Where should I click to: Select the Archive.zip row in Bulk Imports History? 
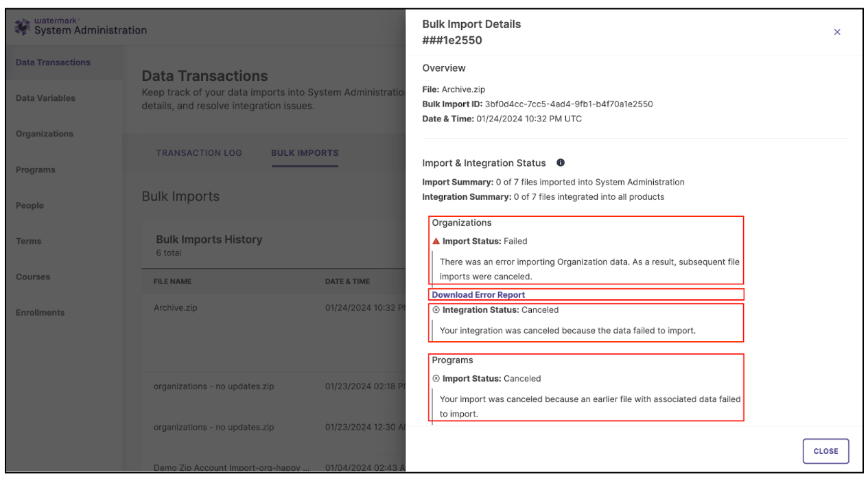click(x=175, y=308)
